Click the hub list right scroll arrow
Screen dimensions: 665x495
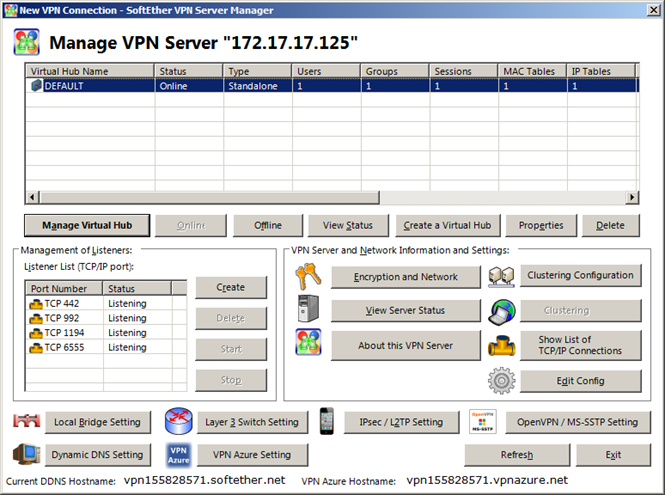point(632,197)
